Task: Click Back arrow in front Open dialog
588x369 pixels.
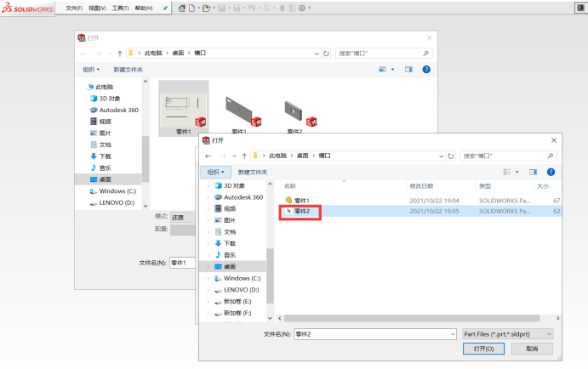Action: coord(208,156)
